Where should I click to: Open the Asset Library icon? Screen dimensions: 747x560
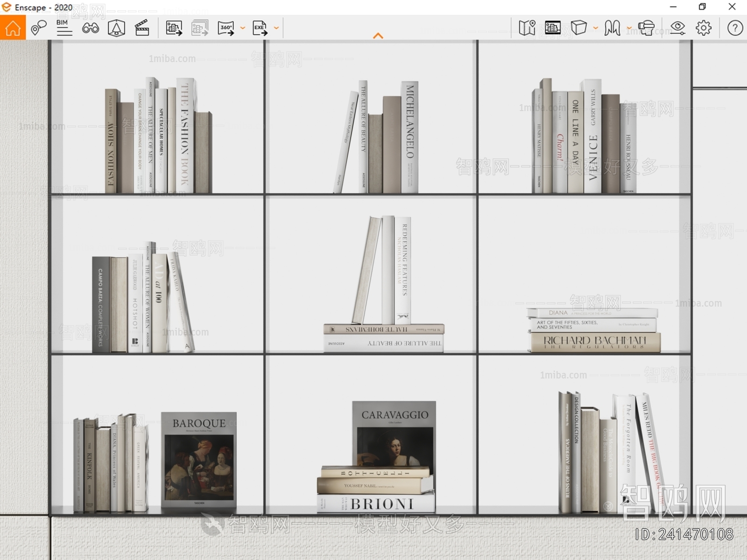click(553, 28)
